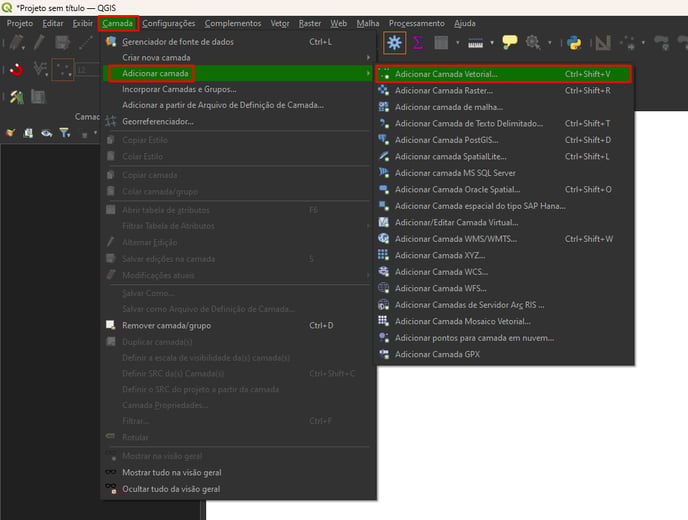Open the Ajuda menu
688x520 pixels.
465,23
